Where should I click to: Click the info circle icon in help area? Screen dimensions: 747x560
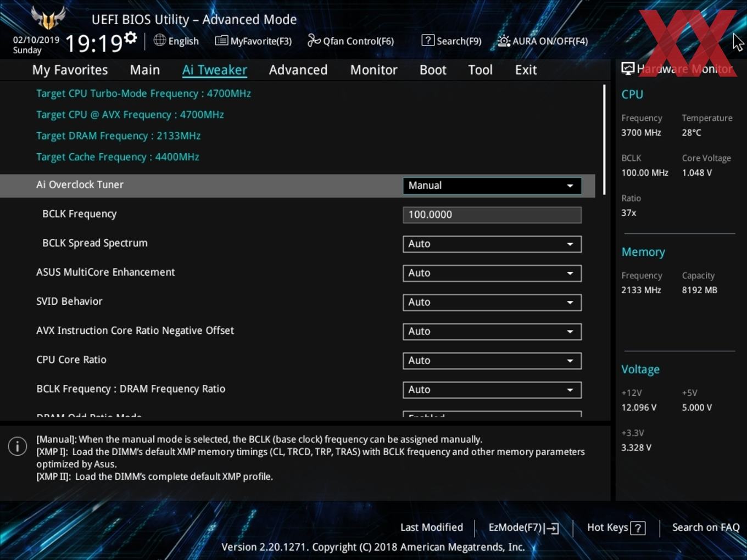18,446
